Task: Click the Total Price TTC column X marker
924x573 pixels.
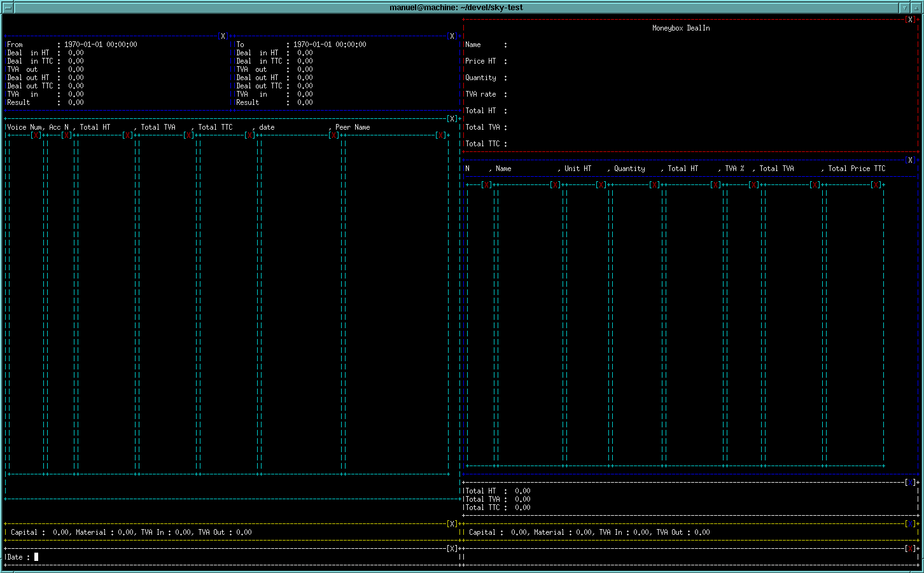Action: tap(876, 185)
